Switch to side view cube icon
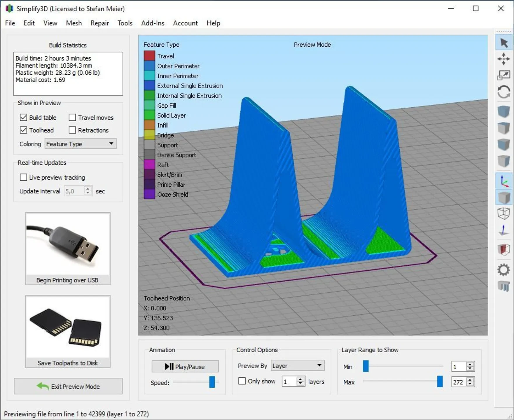514x420 pixels. click(x=504, y=161)
